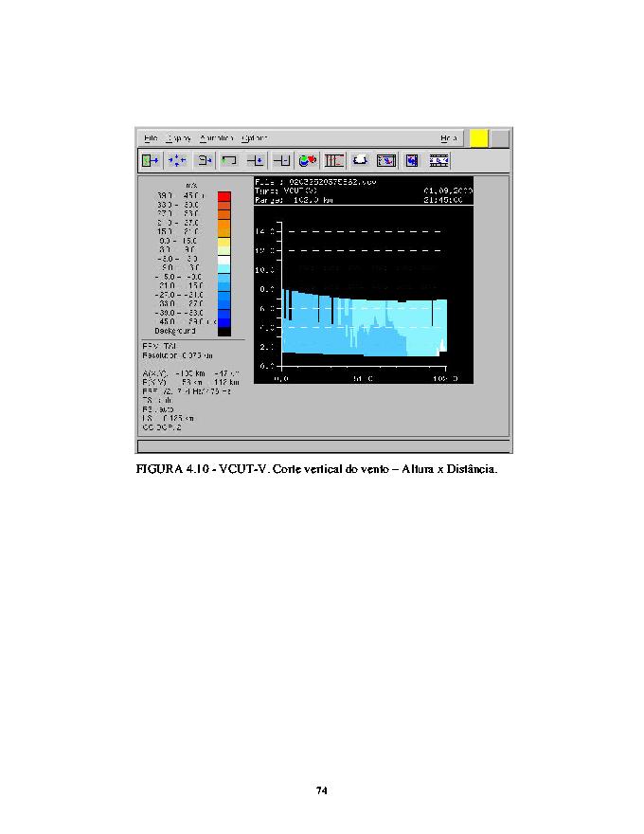The width and height of the screenshot is (644, 834).
Task: Click the red top legend swatch
Action: (x=224, y=196)
